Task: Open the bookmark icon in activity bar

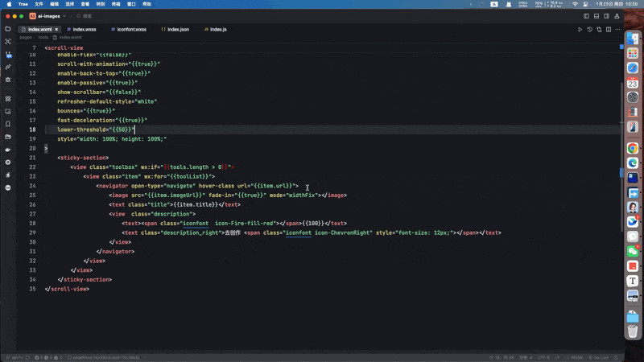Action: 8,125
